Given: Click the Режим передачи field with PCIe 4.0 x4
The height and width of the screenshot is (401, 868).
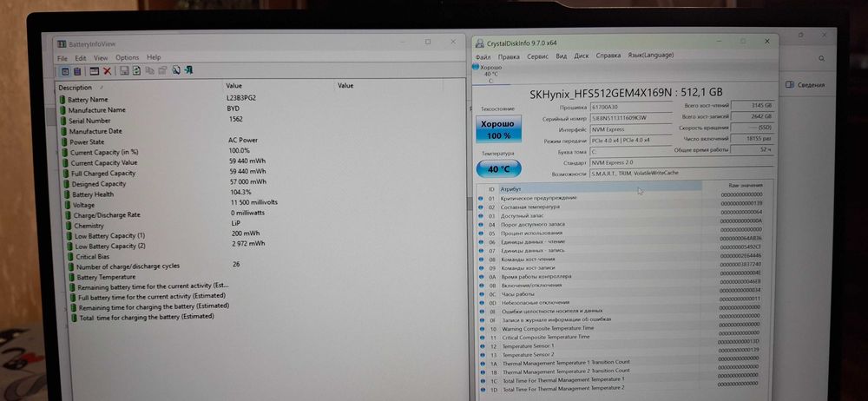Looking at the screenshot, I should click(x=630, y=141).
